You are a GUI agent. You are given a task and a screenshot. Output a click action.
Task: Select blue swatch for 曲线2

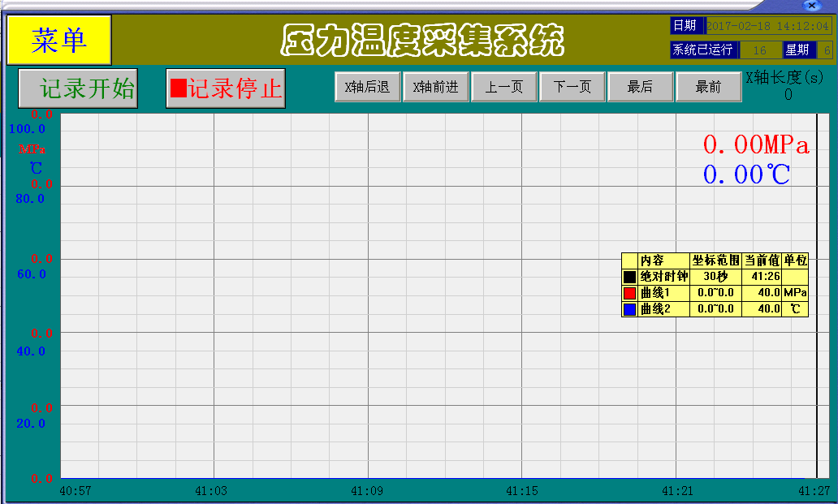[629, 309]
